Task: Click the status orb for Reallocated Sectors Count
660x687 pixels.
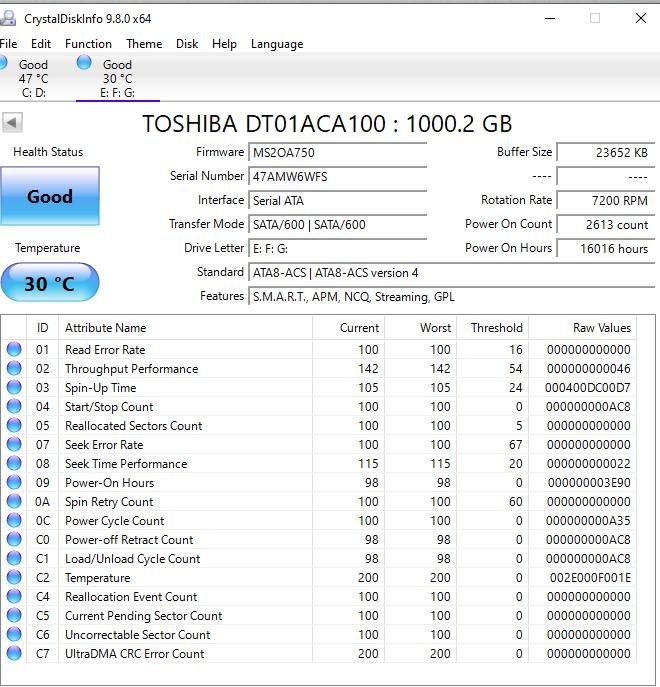Action: pyautogui.click(x=14, y=425)
